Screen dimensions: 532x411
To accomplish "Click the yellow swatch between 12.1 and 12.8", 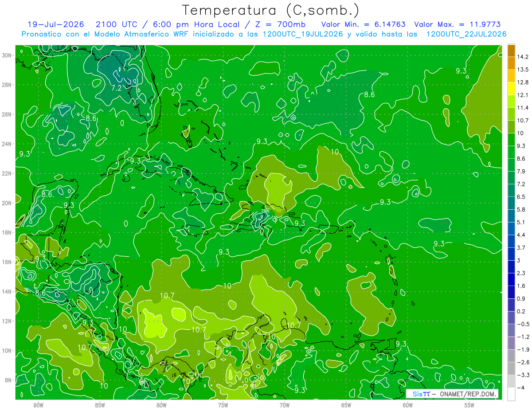I will click(x=511, y=89).
